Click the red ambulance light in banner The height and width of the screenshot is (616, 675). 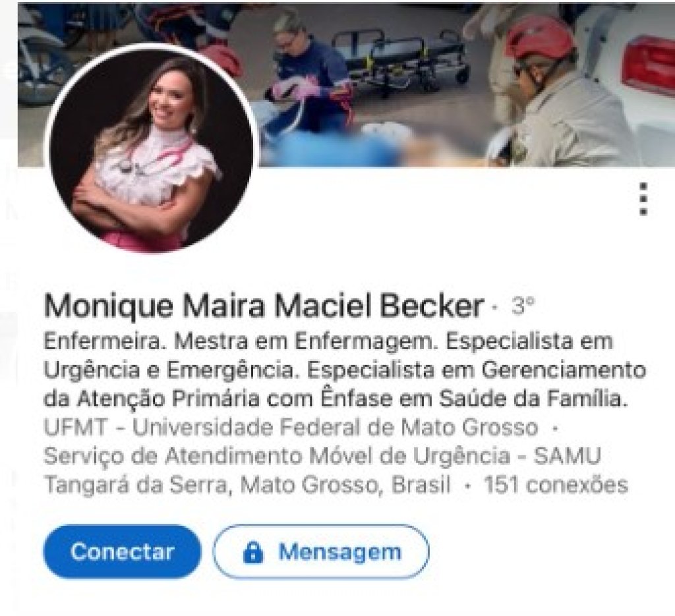pyautogui.click(x=648, y=65)
